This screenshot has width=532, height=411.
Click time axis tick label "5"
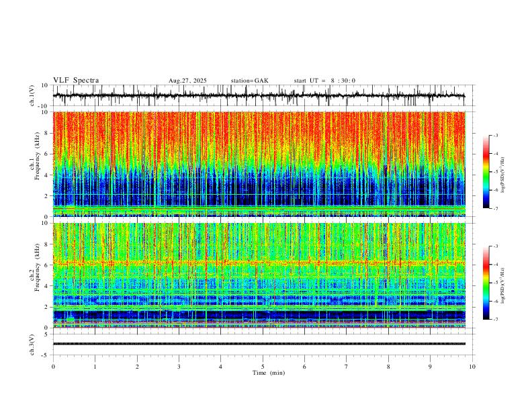pos(263,367)
